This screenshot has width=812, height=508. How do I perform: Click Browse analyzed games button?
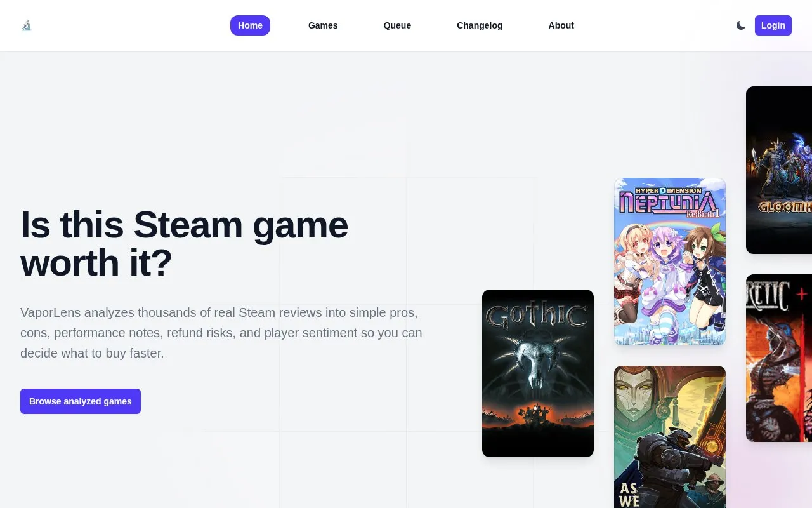click(81, 401)
